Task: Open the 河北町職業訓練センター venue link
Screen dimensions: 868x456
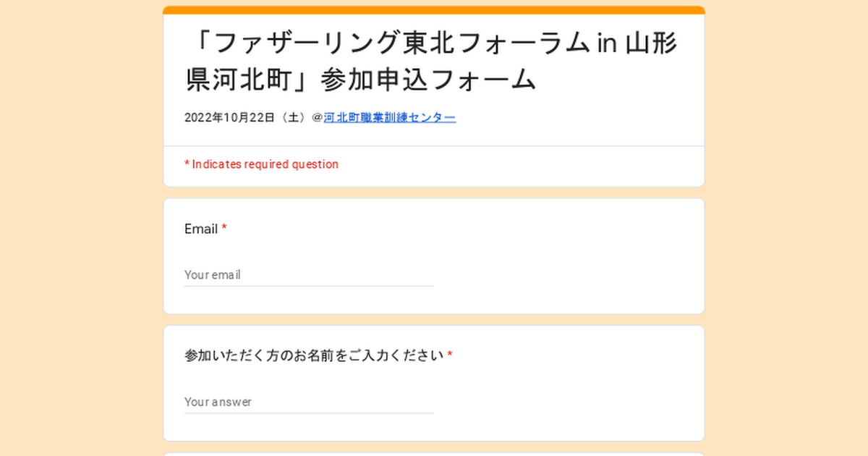Action: (x=389, y=117)
